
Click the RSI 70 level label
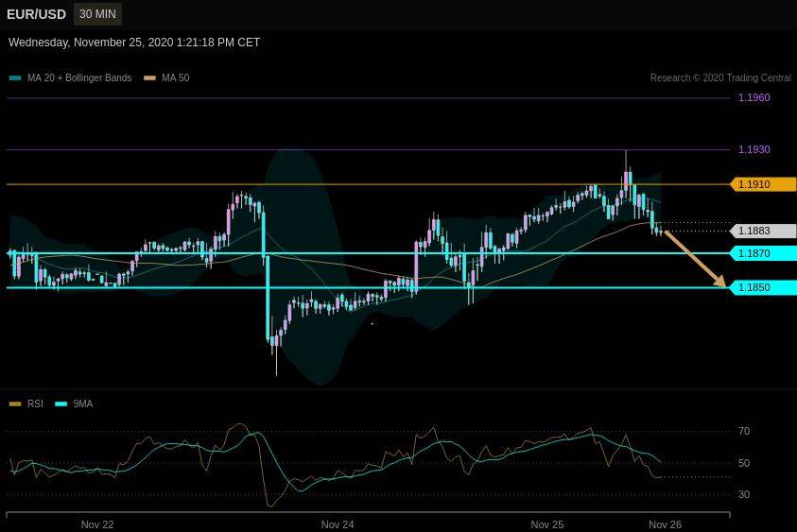(744, 432)
